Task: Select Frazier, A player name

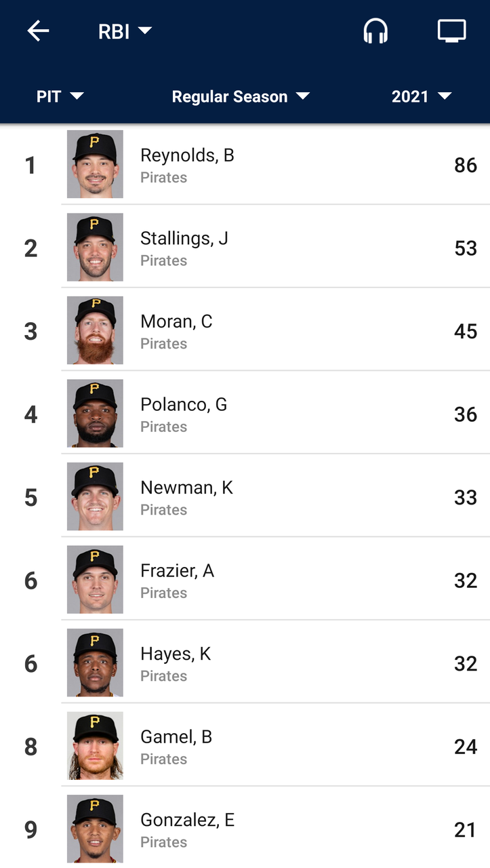Action: click(x=177, y=571)
